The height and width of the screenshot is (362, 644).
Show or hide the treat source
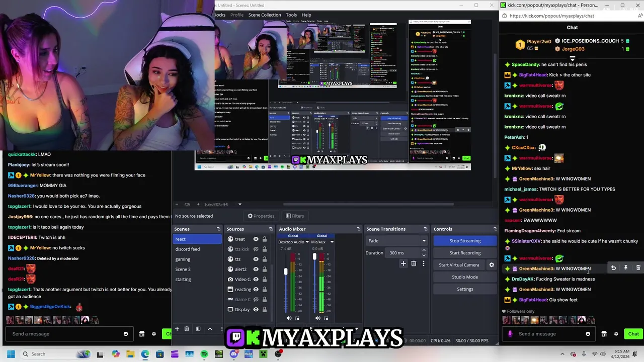(x=256, y=239)
